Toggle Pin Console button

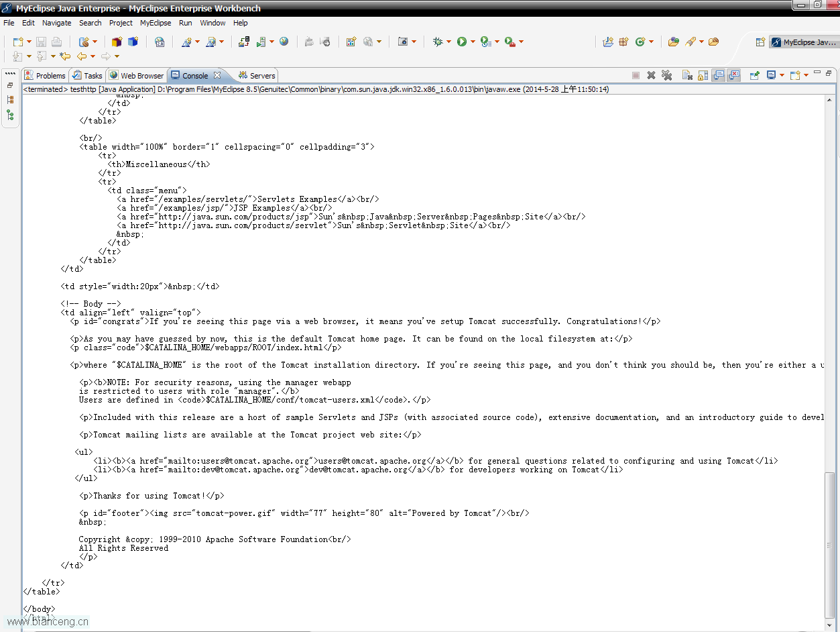tap(755, 75)
